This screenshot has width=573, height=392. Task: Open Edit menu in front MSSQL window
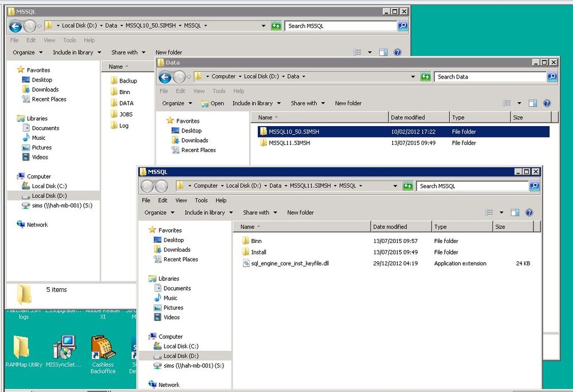coord(163,200)
